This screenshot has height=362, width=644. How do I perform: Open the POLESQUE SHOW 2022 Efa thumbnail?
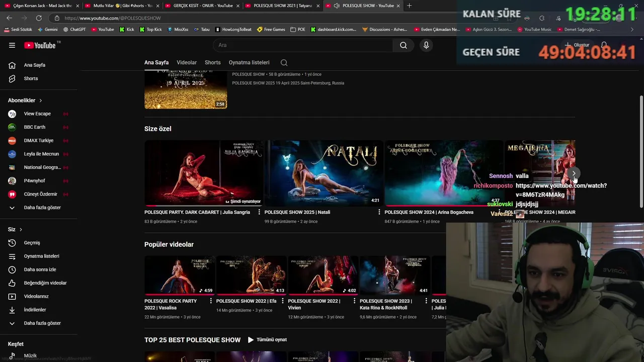coord(251,275)
